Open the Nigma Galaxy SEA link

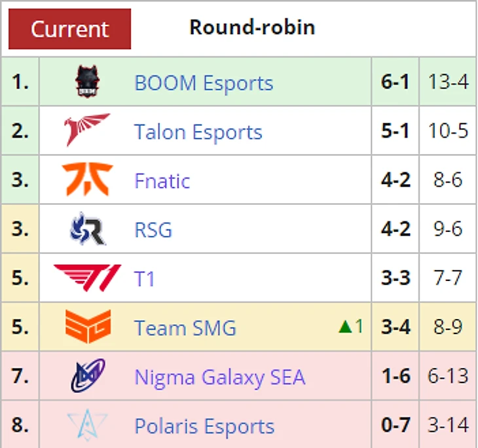[220, 377]
